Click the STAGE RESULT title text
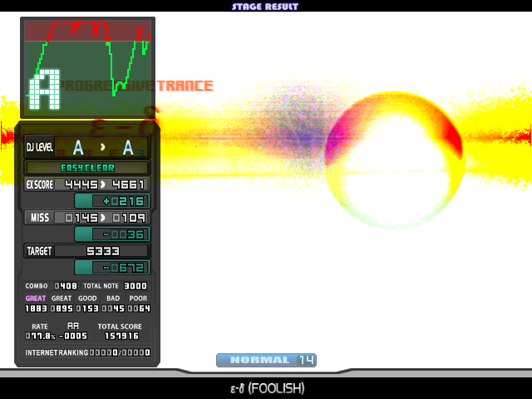Image resolution: width=532 pixels, height=399 pixels. click(265, 7)
